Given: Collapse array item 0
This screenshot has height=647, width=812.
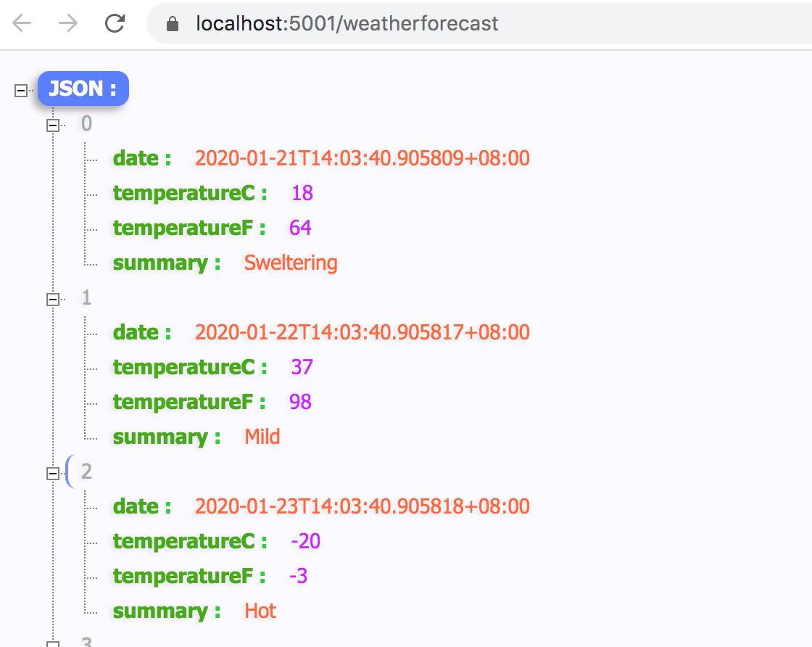Looking at the screenshot, I should (x=52, y=125).
